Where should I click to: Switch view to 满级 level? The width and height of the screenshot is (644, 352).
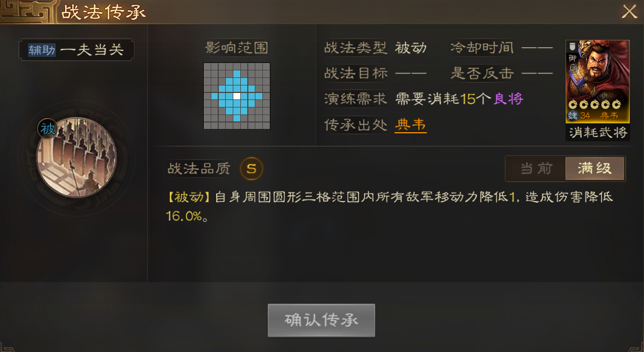pos(595,168)
